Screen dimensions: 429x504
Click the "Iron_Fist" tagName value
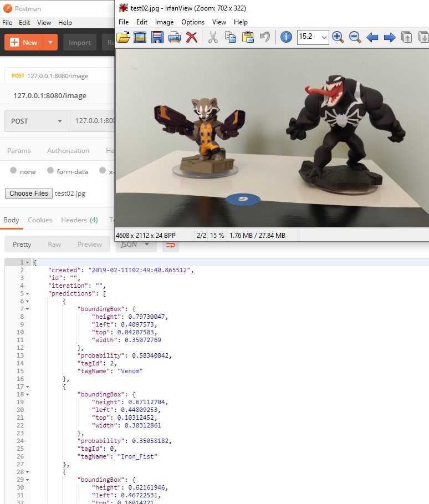(137, 456)
